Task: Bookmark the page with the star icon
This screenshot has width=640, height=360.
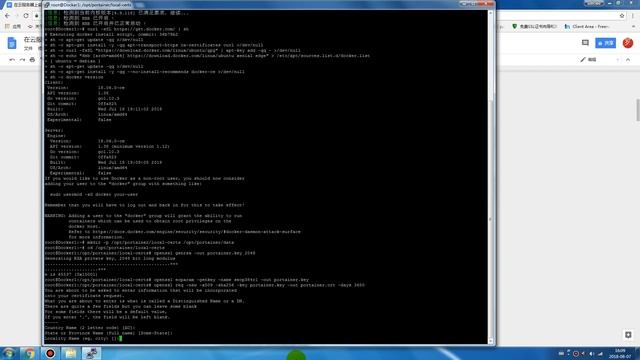Action: pyautogui.click(x=622, y=16)
